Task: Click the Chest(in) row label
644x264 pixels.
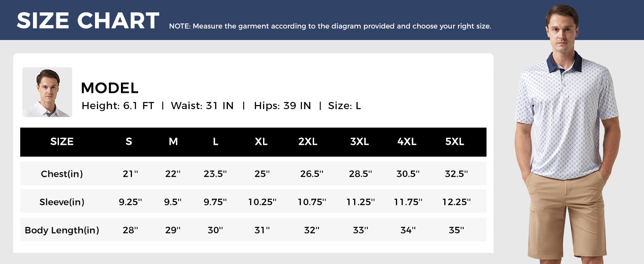Action: coord(62,174)
